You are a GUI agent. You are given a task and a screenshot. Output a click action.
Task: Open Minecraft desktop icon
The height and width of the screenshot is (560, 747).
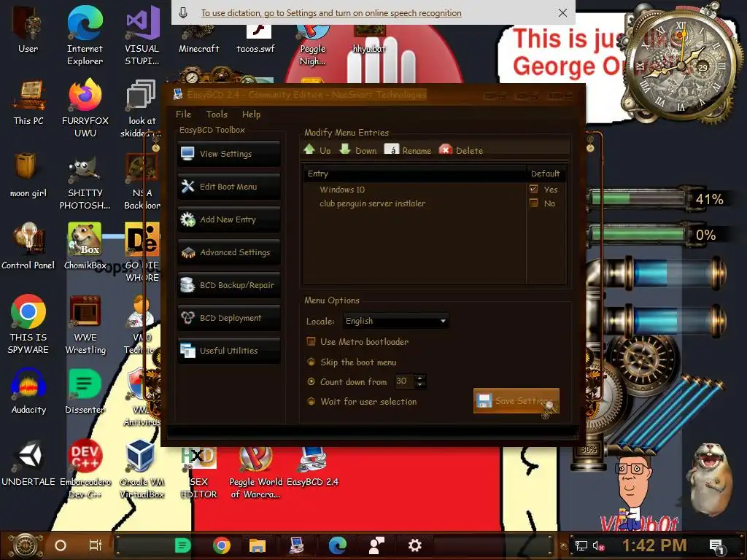point(198,38)
